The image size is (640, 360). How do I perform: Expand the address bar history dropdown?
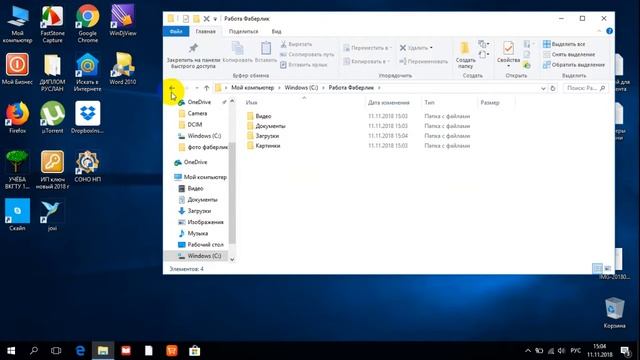click(x=543, y=88)
